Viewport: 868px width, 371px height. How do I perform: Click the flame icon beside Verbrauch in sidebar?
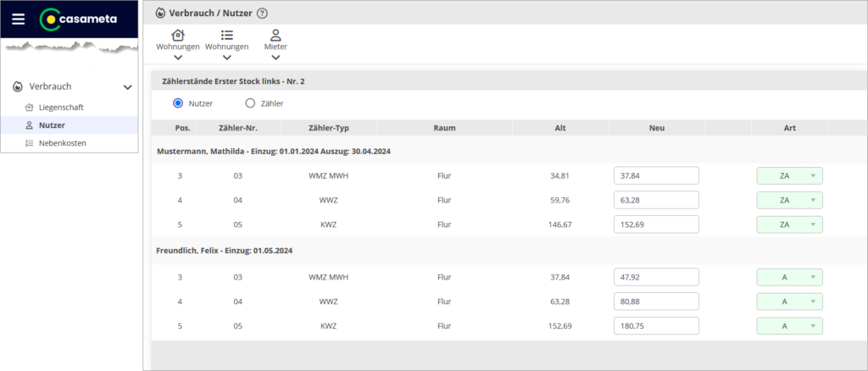coord(18,86)
